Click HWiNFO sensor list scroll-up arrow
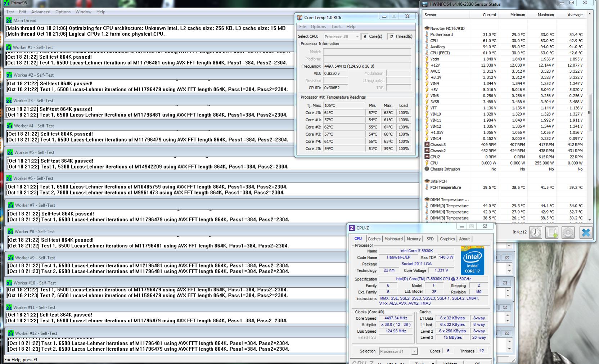The height and width of the screenshot is (364, 599). [x=589, y=14]
